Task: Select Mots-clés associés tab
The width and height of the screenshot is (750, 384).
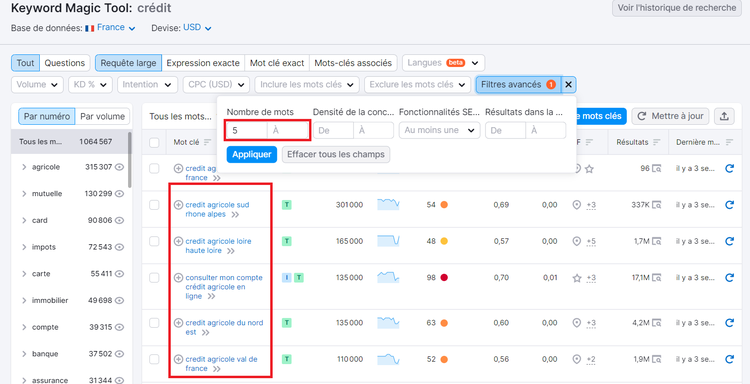Action: click(353, 63)
